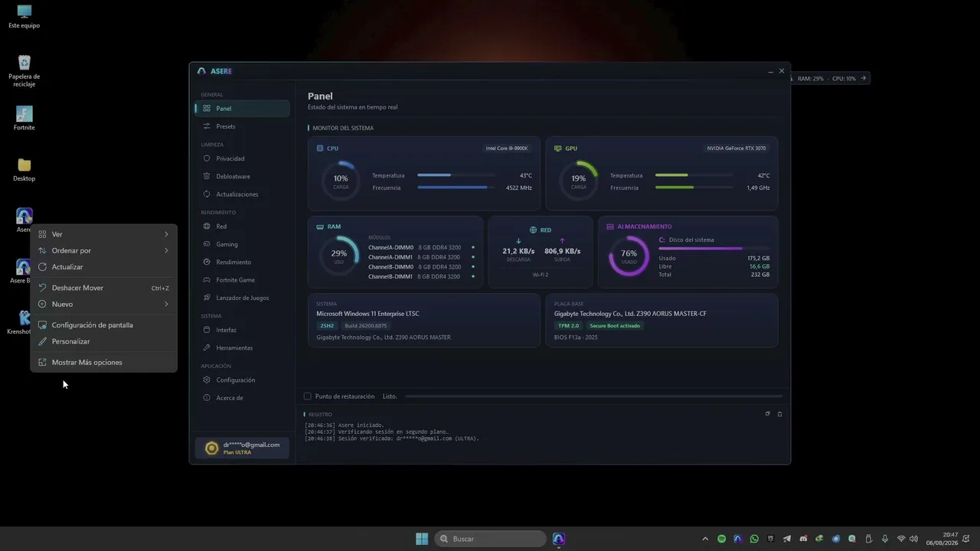The height and width of the screenshot is (551, 980).
Task: Select the Fortnite desktop shortcut
Action: coord(24,119)
